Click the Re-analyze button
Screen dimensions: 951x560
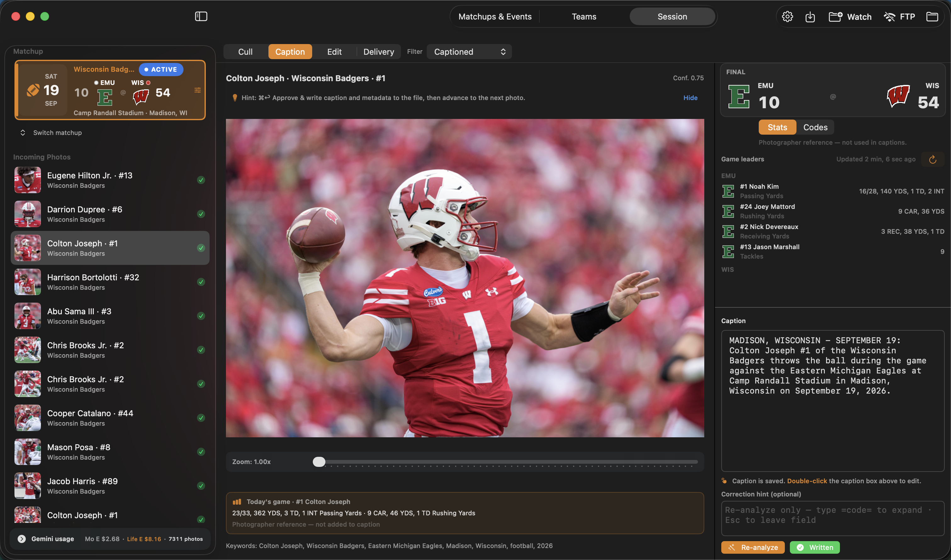click(752, 547)
